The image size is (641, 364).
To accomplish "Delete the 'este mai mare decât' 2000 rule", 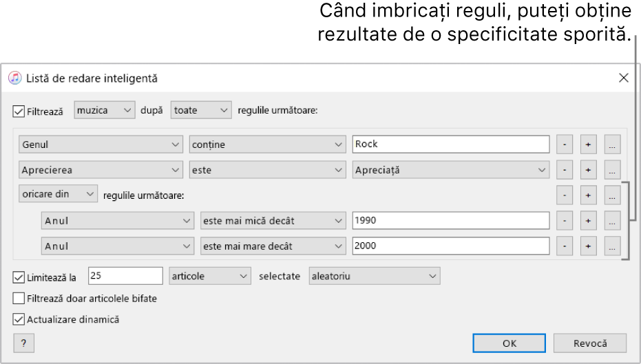I will tap(565, 246).
